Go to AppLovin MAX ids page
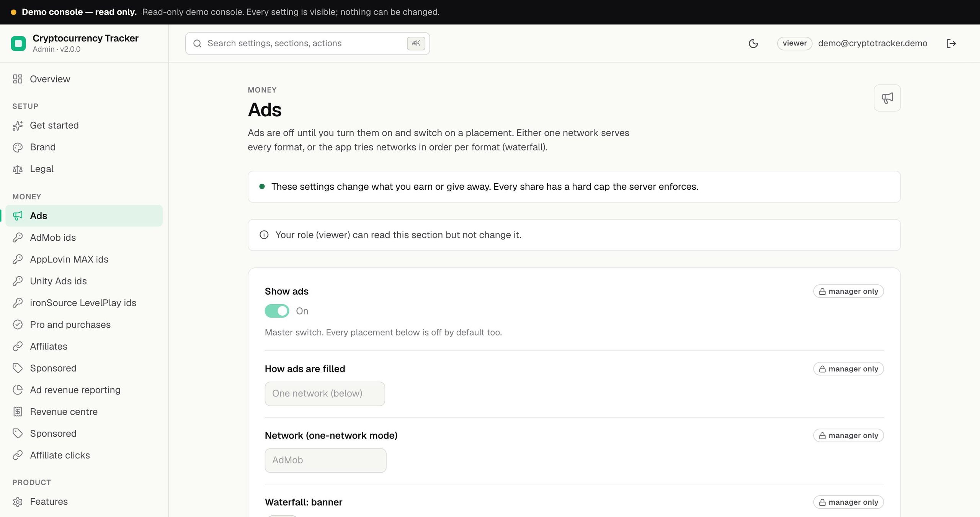The height and width of the screenshot is (517, 980). click(84, 259)
